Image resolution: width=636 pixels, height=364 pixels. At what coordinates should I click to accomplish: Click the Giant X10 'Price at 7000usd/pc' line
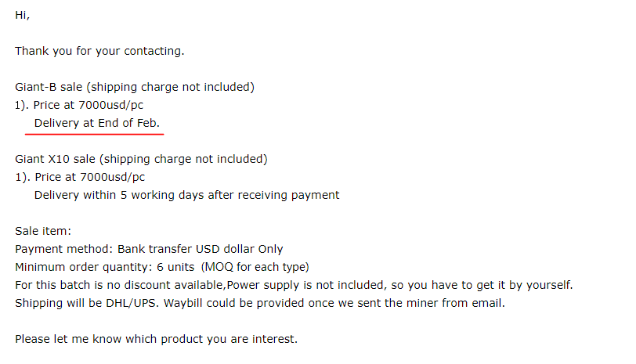tap(80, 177)
